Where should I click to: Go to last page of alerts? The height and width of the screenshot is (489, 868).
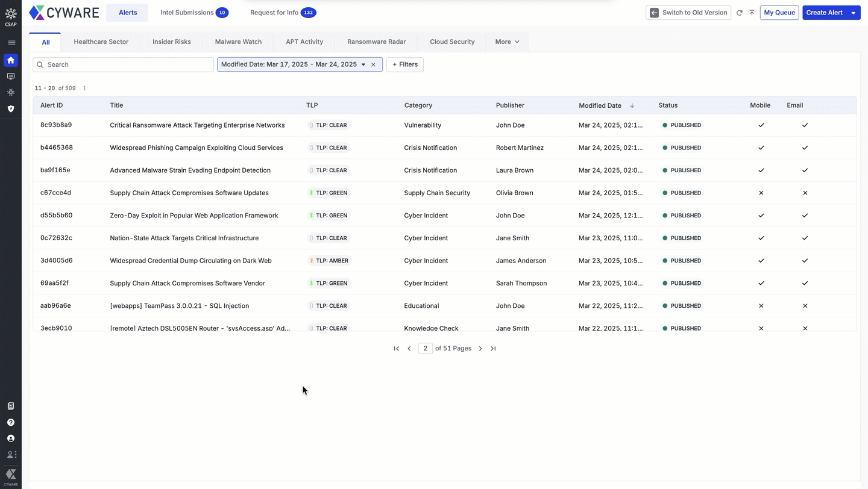click(x=493, y=349)
